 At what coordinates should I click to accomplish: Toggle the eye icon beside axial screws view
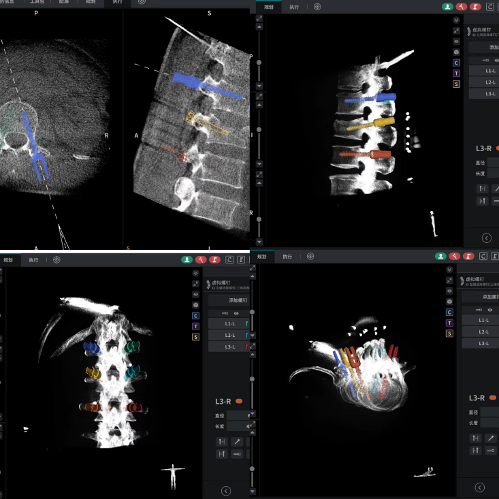[449, 291]
